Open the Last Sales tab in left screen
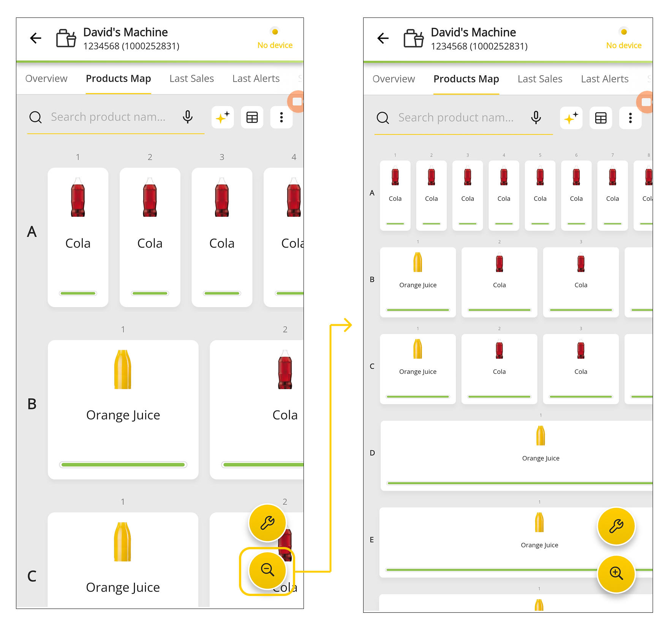This screenshot has width=672, height=631. (x=191, y=79)
